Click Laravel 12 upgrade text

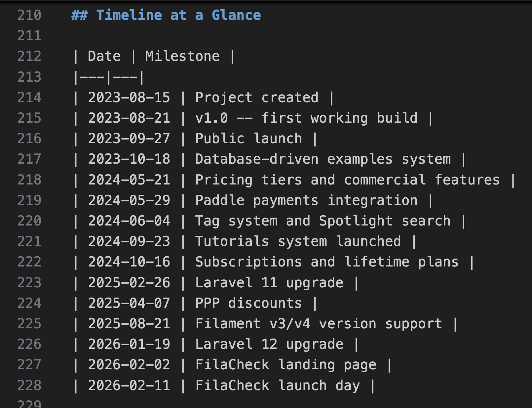269,344
